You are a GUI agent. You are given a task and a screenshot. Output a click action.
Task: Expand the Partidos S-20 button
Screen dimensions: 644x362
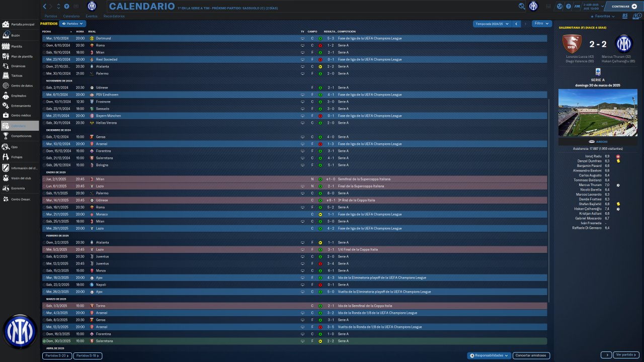click(57, 355)
